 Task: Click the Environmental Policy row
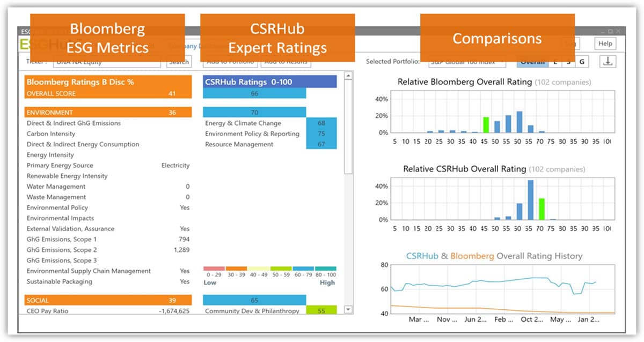point(108,207)
